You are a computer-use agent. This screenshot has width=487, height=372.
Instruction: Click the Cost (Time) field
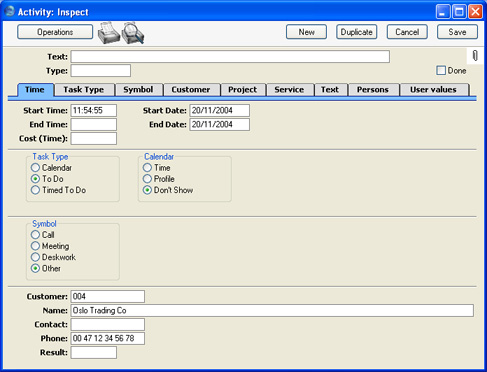pos(94,138)
